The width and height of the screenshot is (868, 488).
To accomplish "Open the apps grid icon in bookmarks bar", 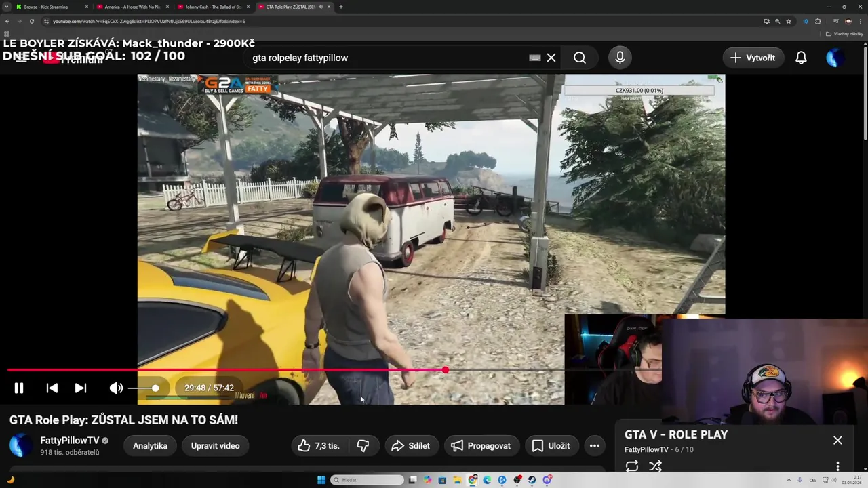I will click(x=7, y=34).
